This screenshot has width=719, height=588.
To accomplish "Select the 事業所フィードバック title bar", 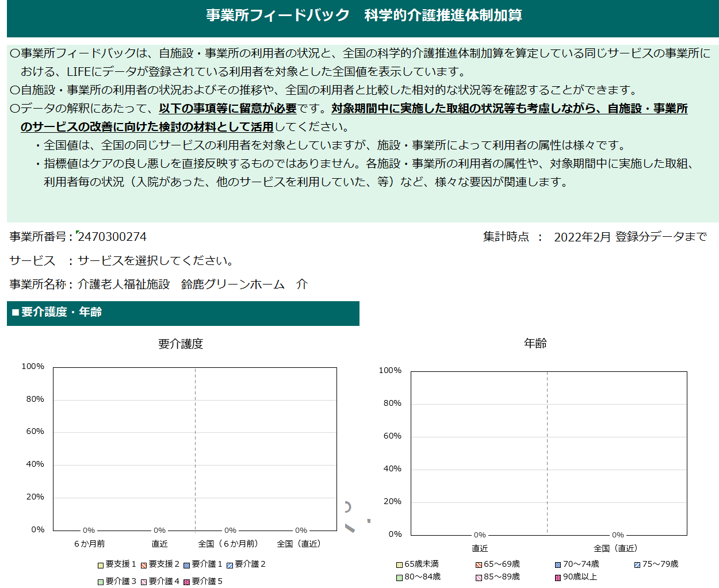I will click(x=359, y=16).
